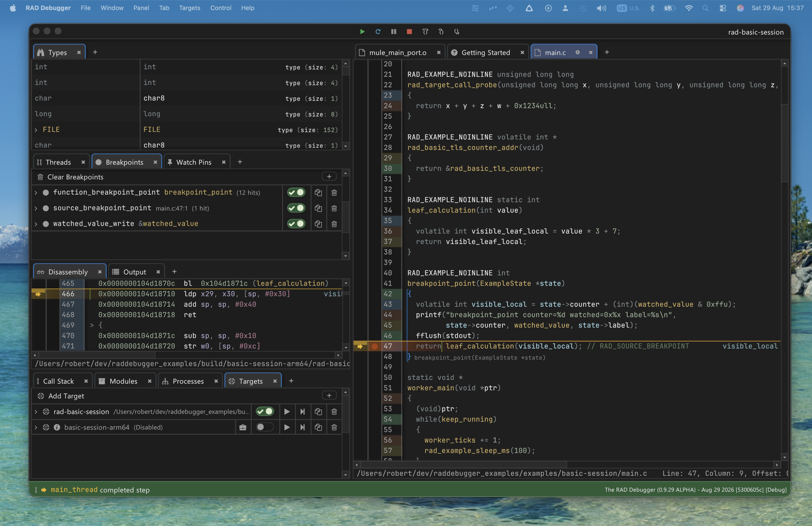Viewport: 812px width, 526px height.
Task: Delete the source_breakpoint_point breakpoint
Action: click(x=334, y=208)
